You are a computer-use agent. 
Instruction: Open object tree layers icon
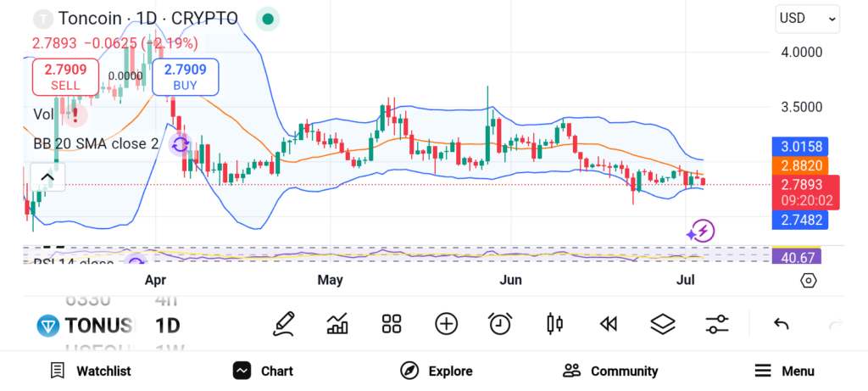pos(663,324)
